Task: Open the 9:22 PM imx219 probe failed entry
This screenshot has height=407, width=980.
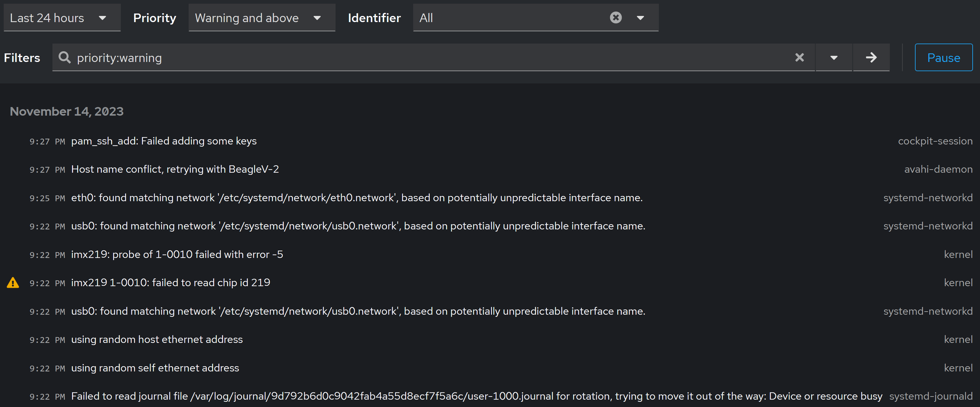Action: coord(490,255)
